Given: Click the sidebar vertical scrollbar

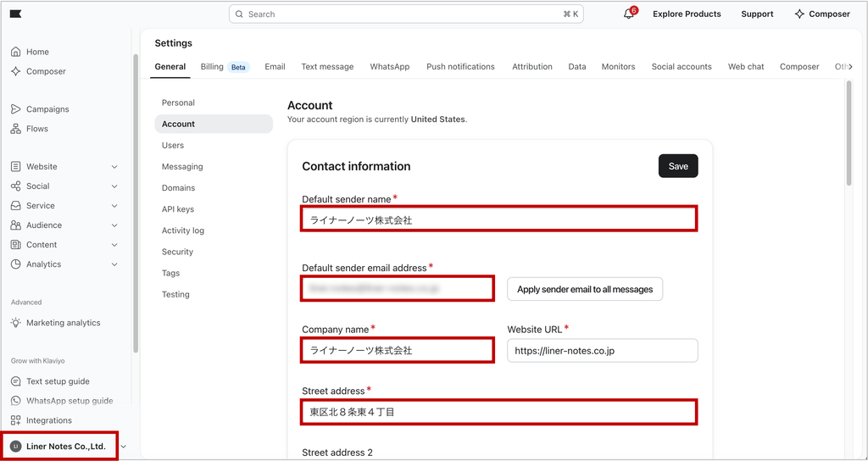Looking at the screenshot, I should tap(135, 203).
